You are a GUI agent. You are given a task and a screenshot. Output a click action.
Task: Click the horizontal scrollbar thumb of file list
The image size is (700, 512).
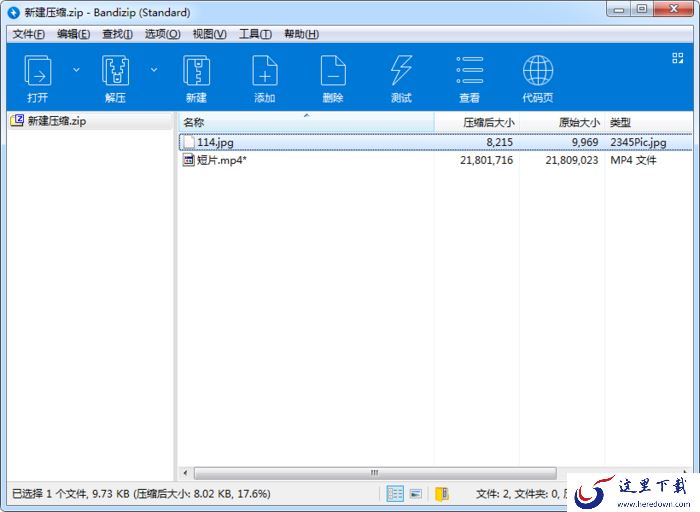pyautogui.click(x=375, y=473)
